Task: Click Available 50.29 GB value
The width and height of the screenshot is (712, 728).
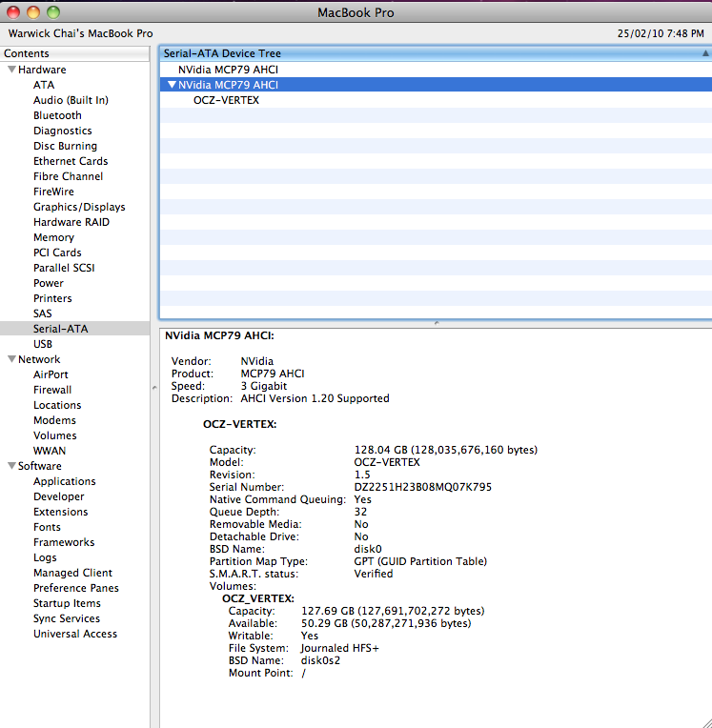Action: pyautogui.click(x=386, y=623)
